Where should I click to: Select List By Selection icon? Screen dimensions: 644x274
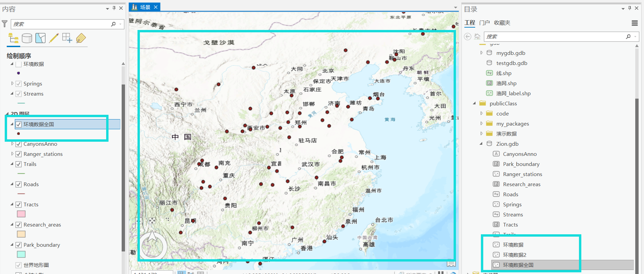[x=40, y=38]
